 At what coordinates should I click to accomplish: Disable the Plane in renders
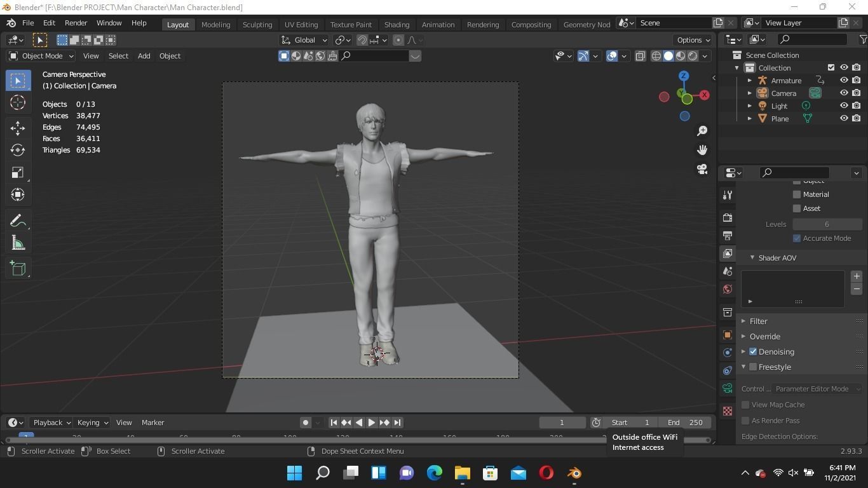coord(857,119)
